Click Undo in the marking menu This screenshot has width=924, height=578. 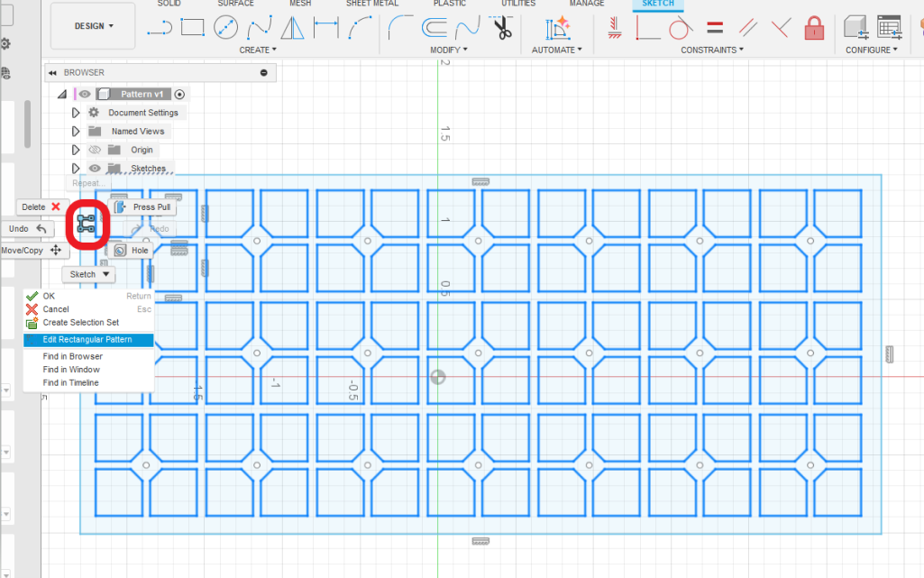point(28,229)
